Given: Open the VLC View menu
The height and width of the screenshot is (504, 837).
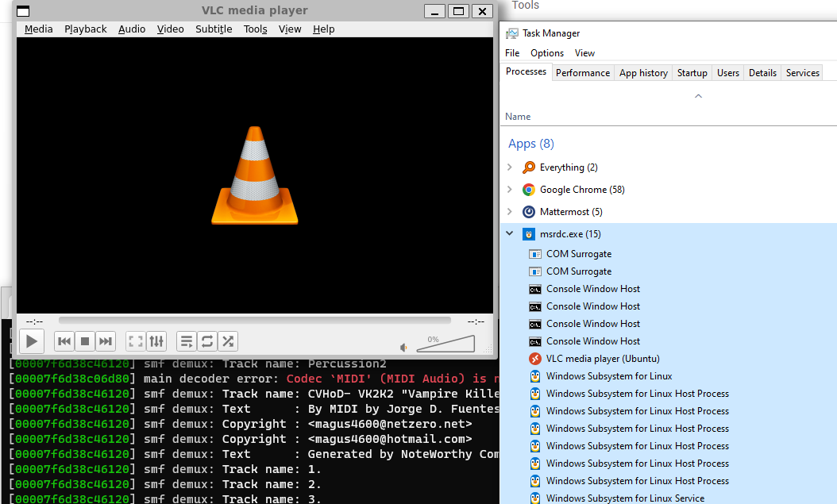Looking at the screenshot, I should [290, 29].
